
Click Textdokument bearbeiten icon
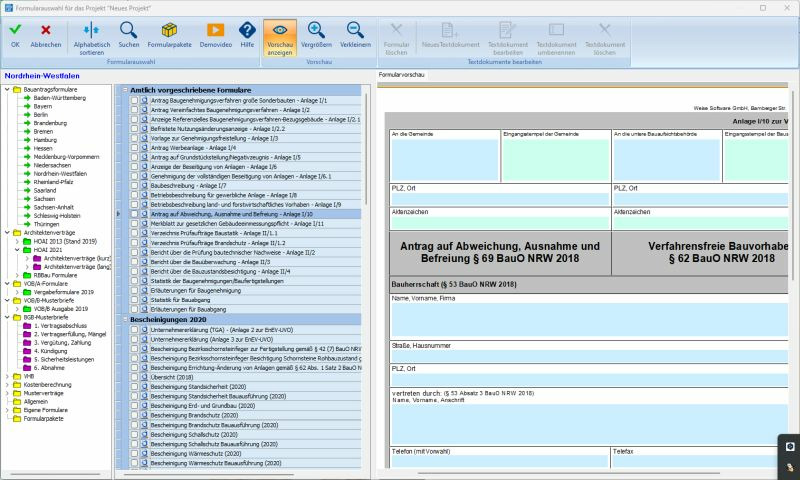[507, 30]
